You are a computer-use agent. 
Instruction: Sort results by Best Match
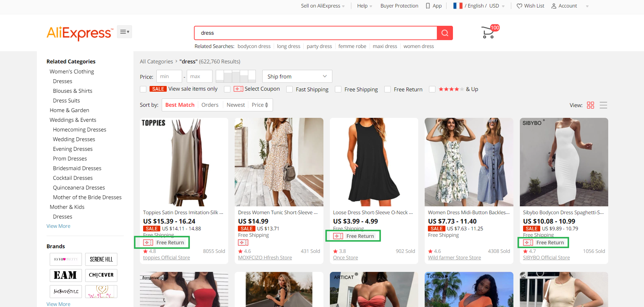pyautogui.click(x=180, y=105)
